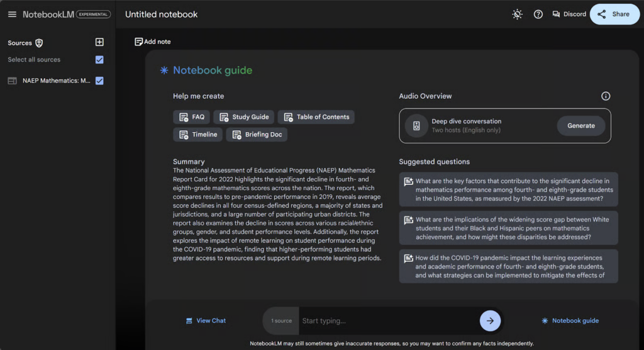The height and width of the screenshot is (350, 644).
Task: Click the Deep dive conversation speaker icon
Action: point(416,126)
